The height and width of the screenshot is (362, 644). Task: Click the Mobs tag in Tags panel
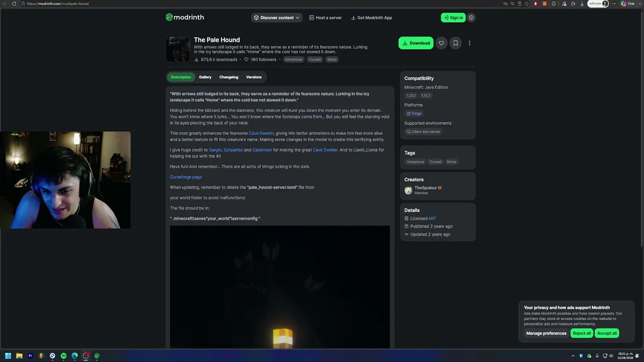pyautogui.click(x=452, y=162)
